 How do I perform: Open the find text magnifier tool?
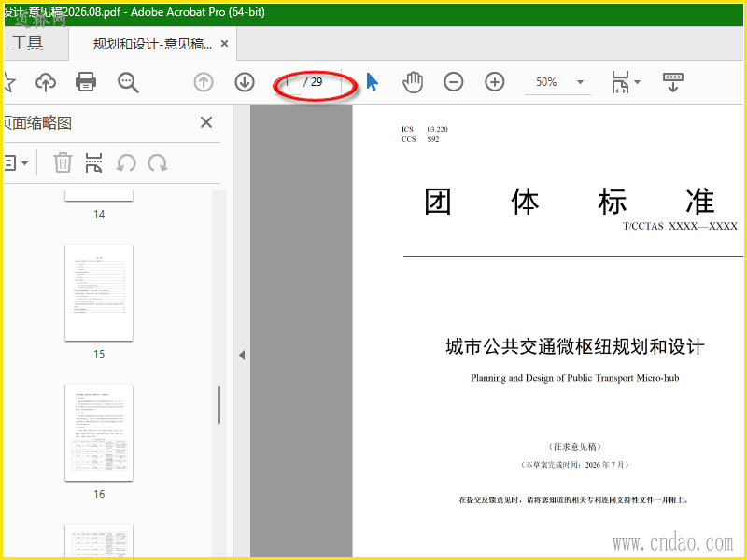(128, 82)
